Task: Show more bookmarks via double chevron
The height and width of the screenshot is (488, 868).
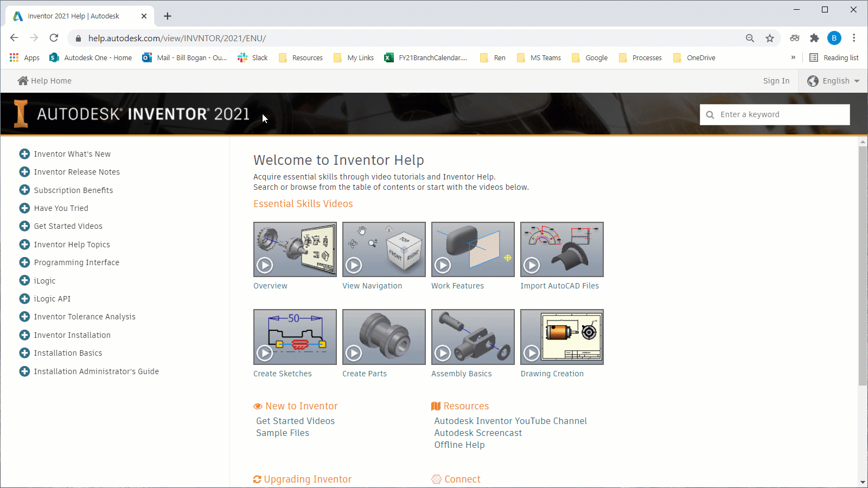Action: pyautogui.click(x=793, y=57)
